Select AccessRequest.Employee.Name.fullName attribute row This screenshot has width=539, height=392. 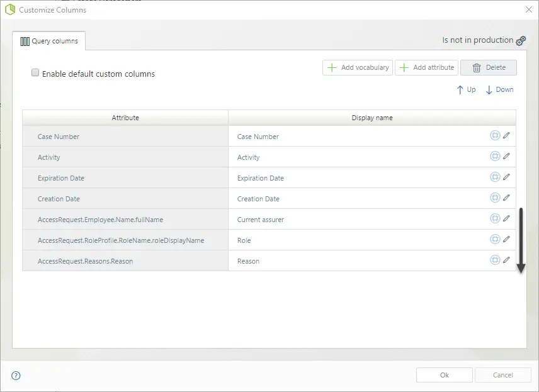click(125, 219)
